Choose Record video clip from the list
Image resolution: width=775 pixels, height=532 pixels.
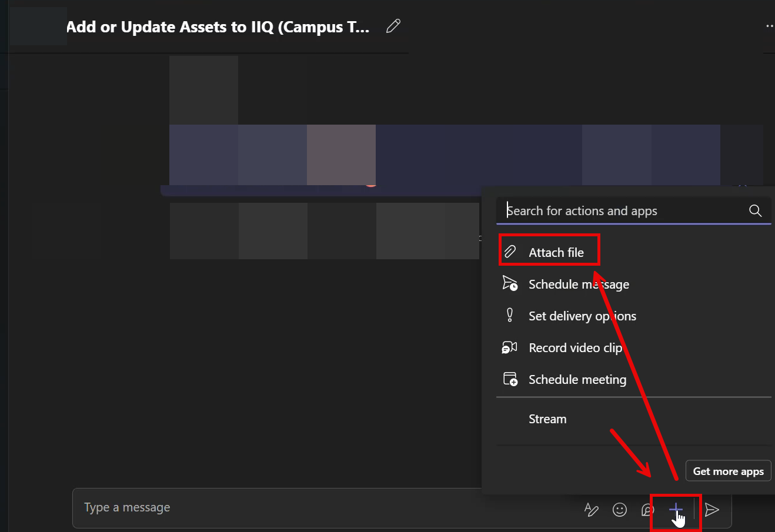(x=575, y=347)
